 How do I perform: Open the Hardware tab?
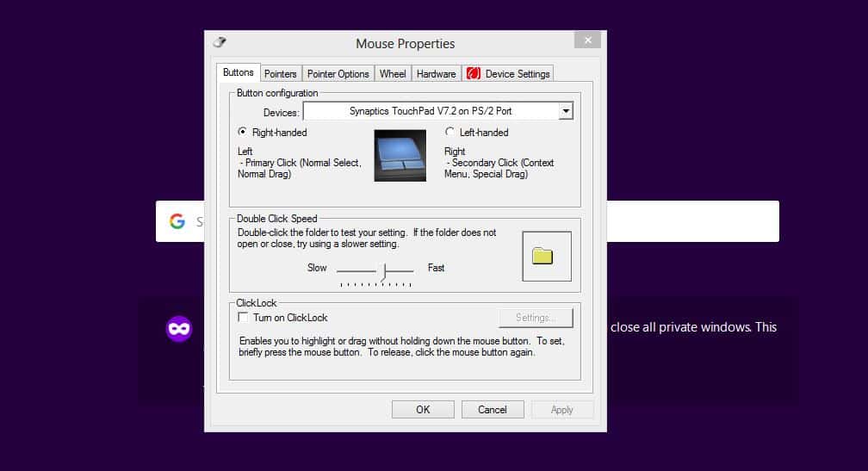pos(436,74)
